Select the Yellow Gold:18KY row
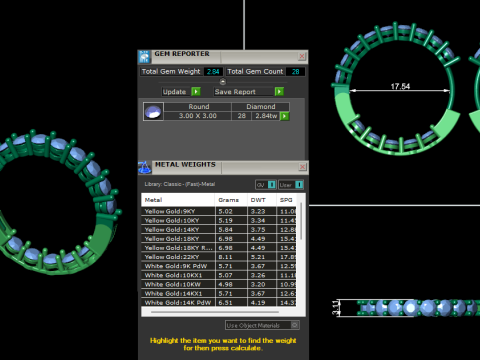This screenshot has height=360, width=480. [219, 239]
